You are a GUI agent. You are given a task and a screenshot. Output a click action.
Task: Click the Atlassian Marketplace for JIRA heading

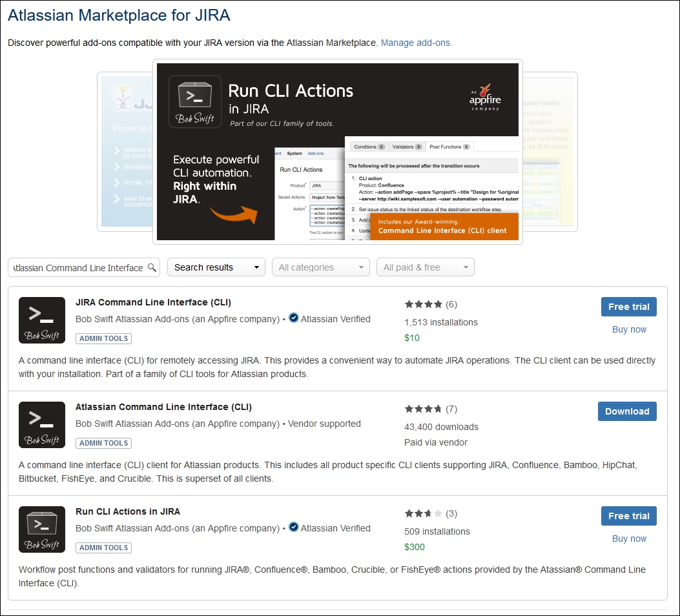pyautogui.click(x=119, y=15)
